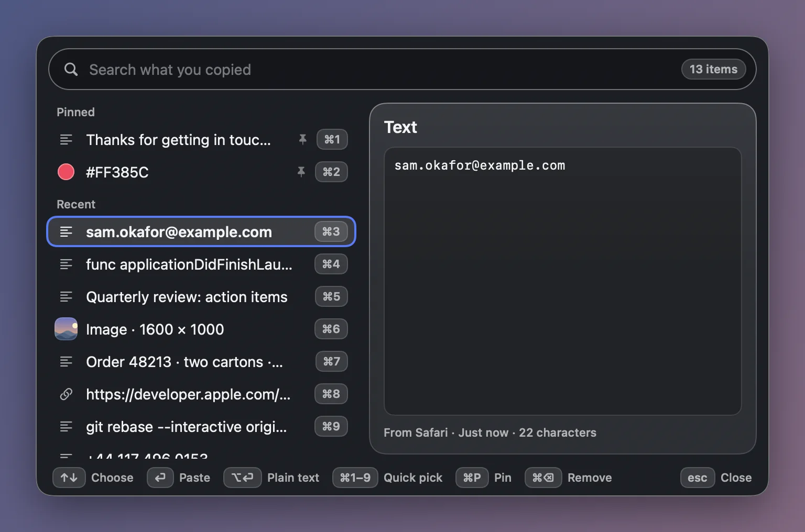Click the ⌘9 shortcut badge
Image resolution: width=805 pixels, height=532 pixels.
[x=331, y=426]
